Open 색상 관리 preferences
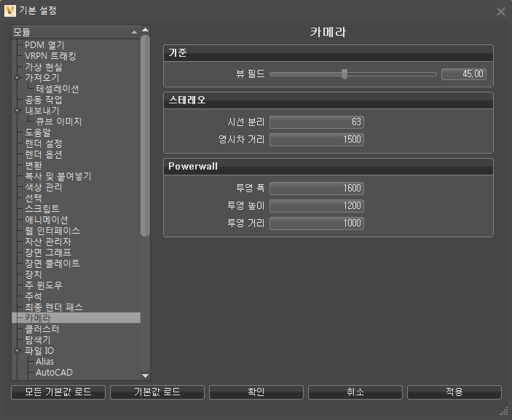The height and width of the screenshot is (420, 512). pyautogui.click(x=44, y=187)
